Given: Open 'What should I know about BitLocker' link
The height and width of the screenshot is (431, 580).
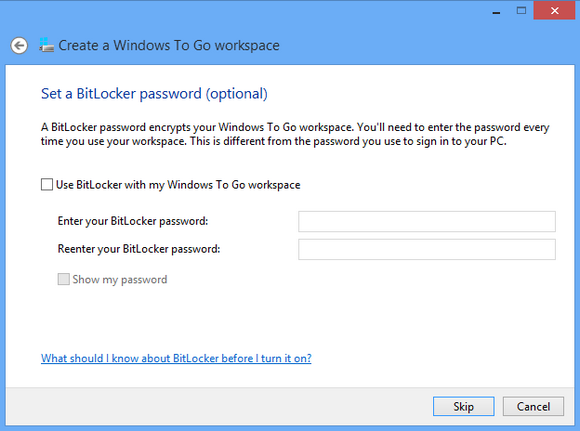Looking at the screenshot, I should click(176, 358).
